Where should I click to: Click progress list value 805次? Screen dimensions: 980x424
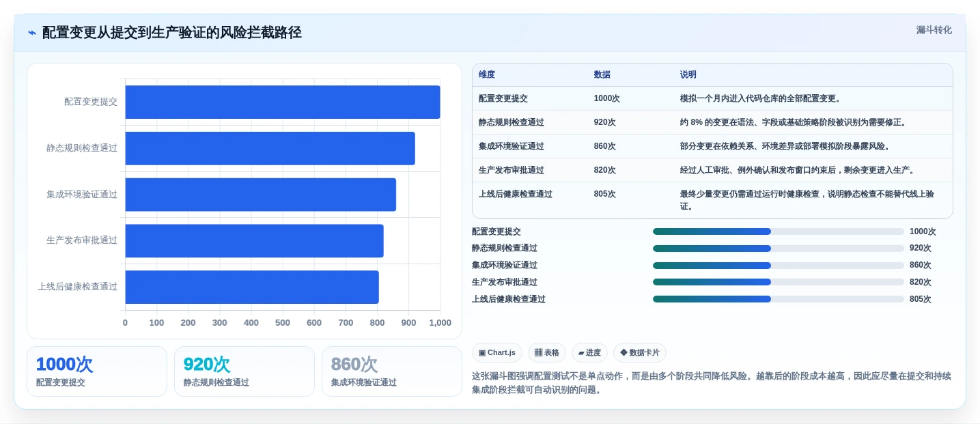tap(921, 299)
